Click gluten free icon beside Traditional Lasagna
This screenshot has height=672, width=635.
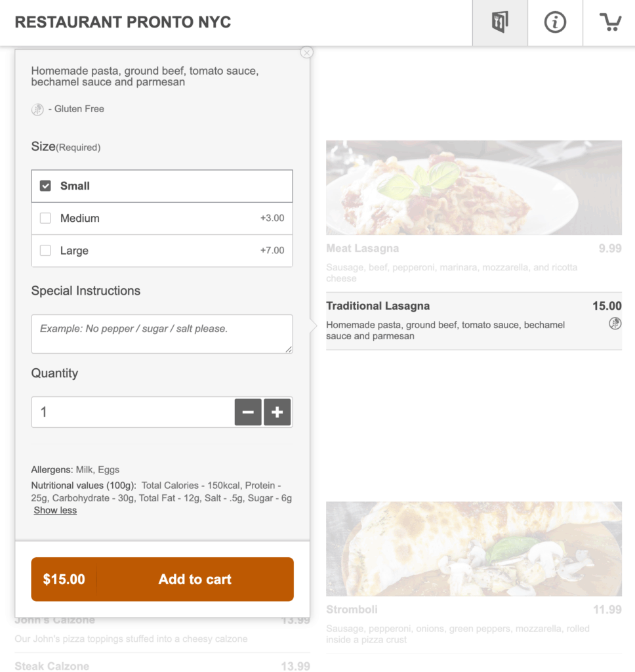[615, 323]
